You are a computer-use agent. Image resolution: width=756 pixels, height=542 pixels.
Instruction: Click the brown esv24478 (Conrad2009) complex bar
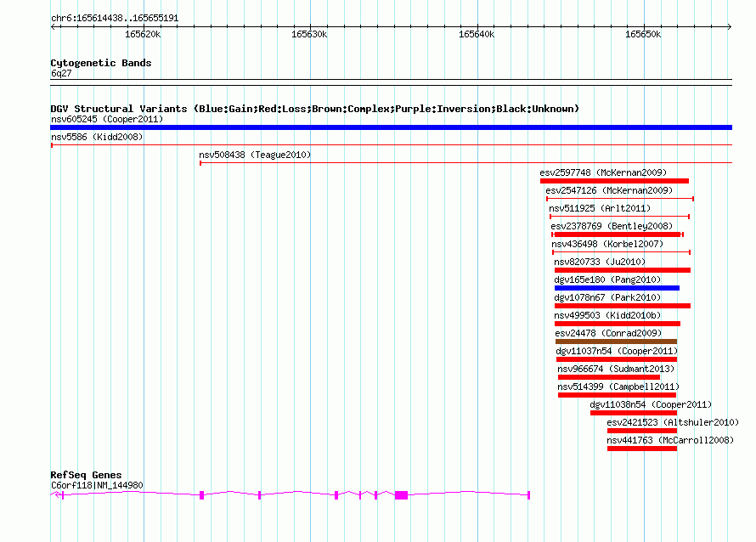pyautogui.click(x=616, y=342)
